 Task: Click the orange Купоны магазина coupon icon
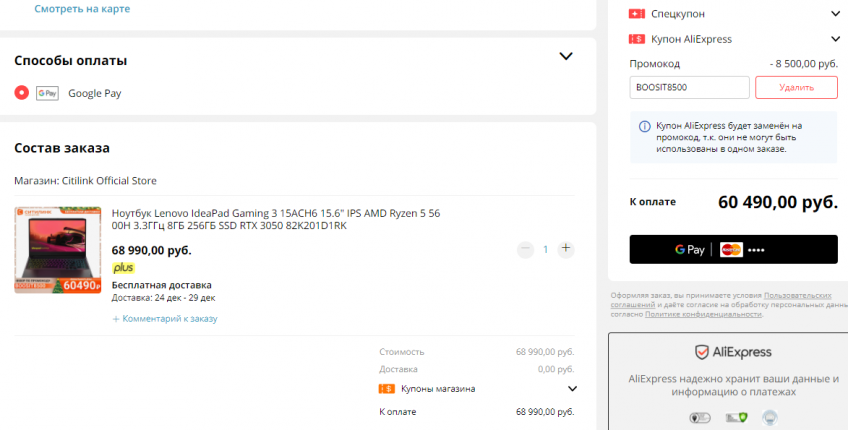[x=387, y=388]
